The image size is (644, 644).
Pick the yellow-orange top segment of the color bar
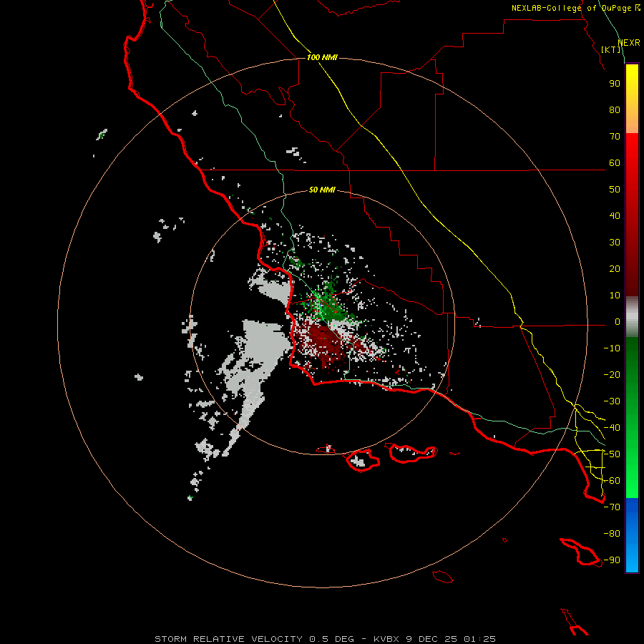pos(632,99)
